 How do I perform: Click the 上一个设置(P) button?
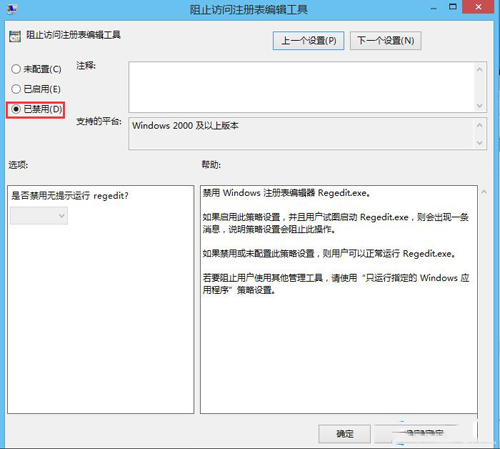[308, 41]
